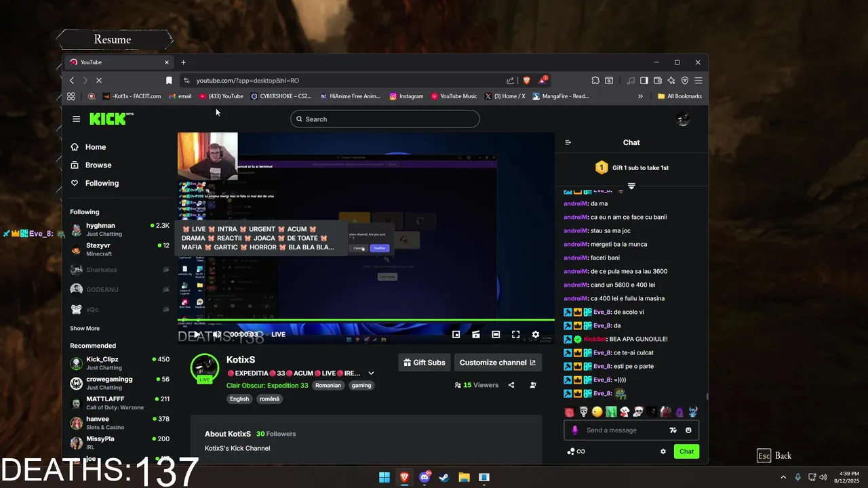Click Gift 1 sub to take 1st banner

(631, 167)
